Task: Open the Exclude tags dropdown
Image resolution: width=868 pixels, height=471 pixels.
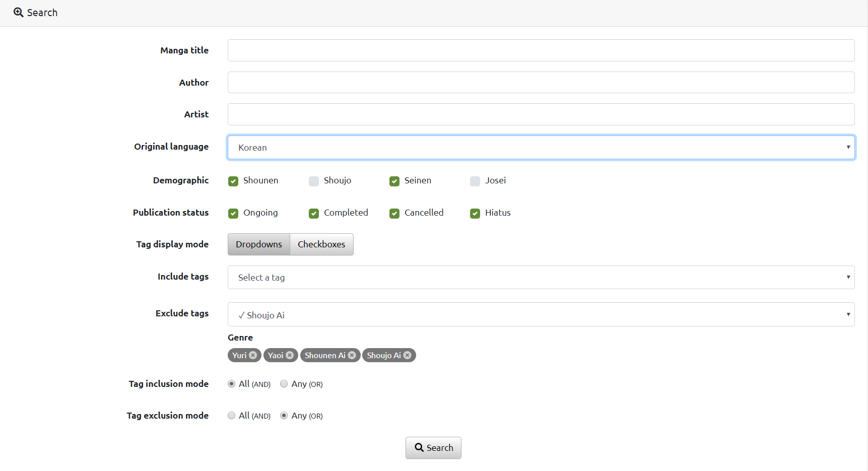Action: [541, 315]
